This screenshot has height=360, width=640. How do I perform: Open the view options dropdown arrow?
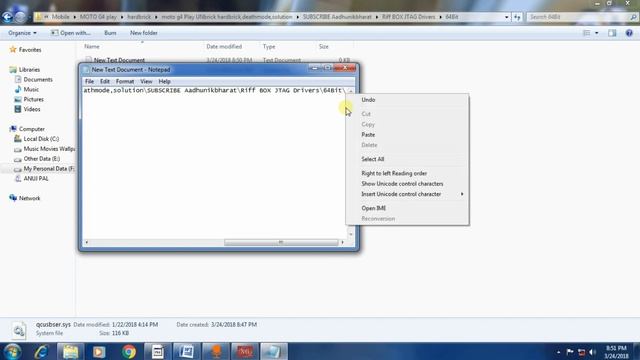point(596,33)
